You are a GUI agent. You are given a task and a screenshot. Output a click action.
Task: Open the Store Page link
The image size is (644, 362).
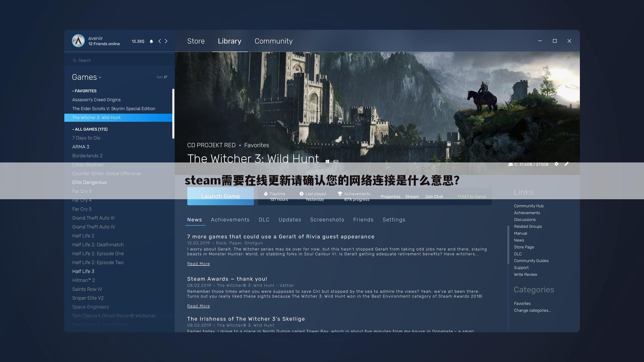click(x=524, y=247)
